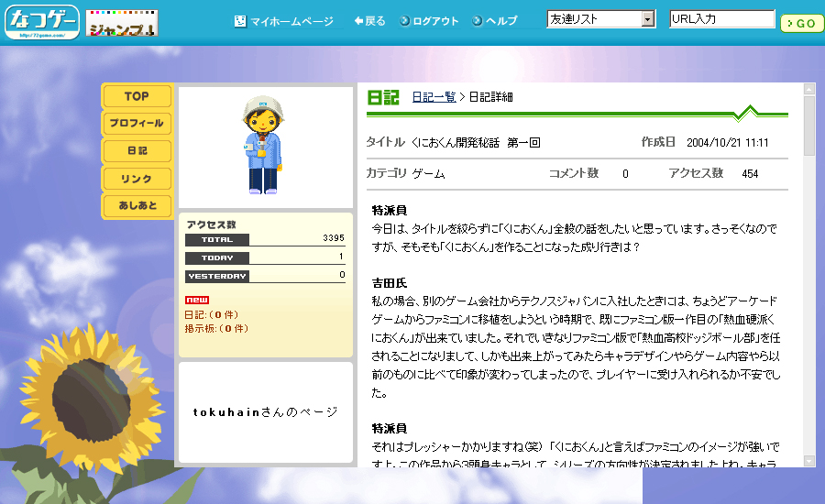Open the プロフィール sidebar tab
Screen dimensions: 825x504
(137, 123)
